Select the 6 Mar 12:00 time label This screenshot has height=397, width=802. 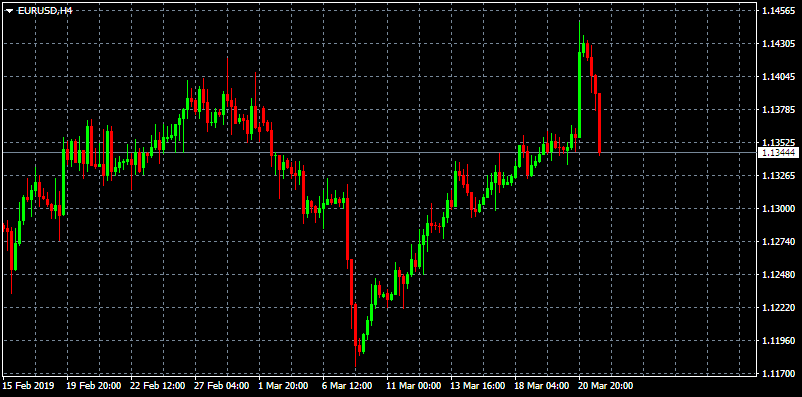[348, 385]
